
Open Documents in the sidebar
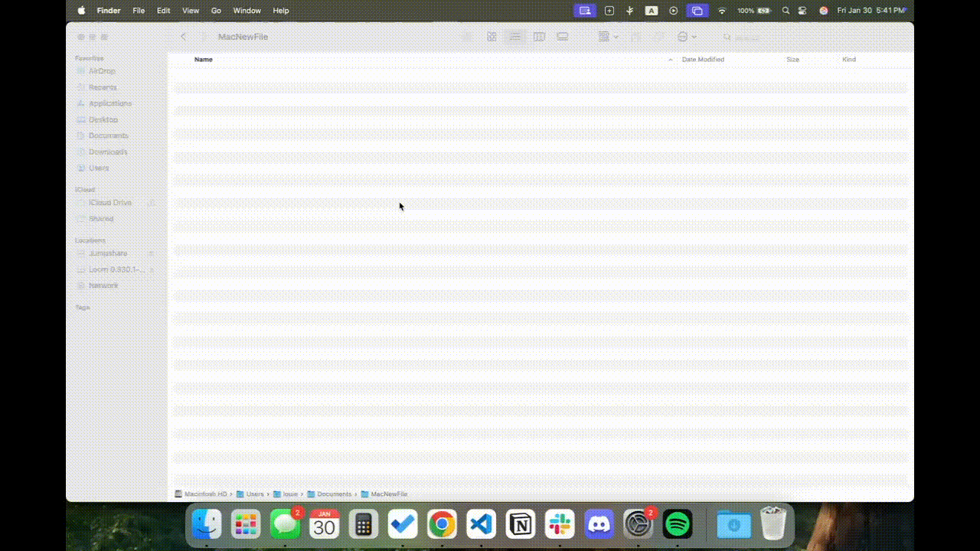click(102, 135)
